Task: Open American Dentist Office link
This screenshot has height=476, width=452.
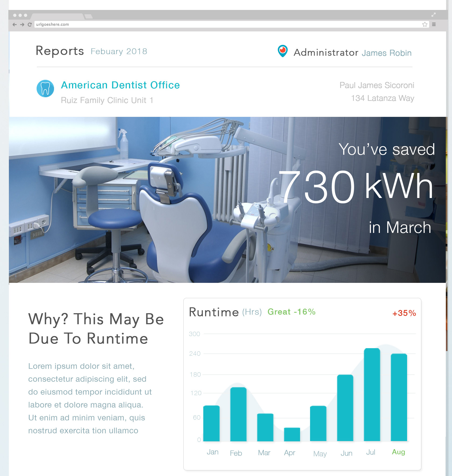Action: click(x=120, y=85)
